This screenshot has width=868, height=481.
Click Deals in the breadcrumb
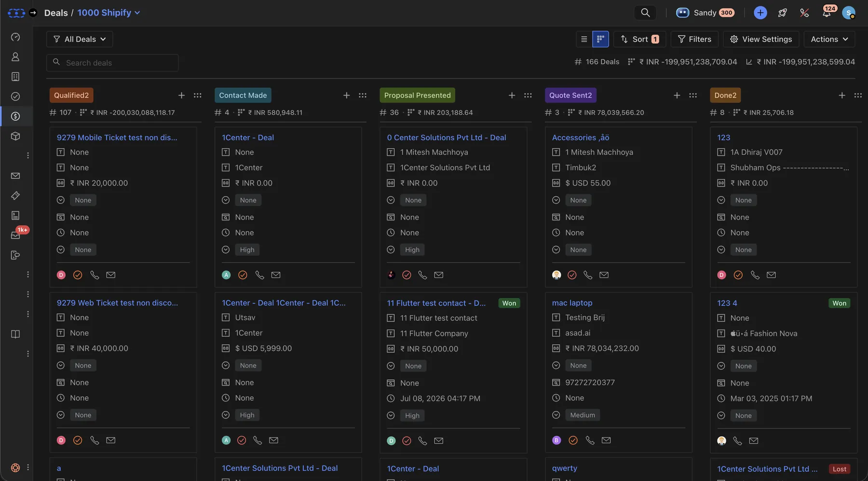[56, 13]
